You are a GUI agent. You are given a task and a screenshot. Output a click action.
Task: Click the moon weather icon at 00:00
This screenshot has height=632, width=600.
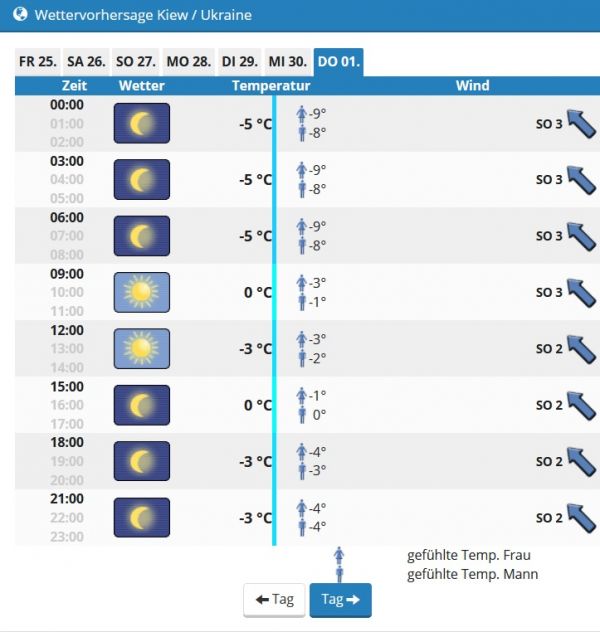pos(142,123)
